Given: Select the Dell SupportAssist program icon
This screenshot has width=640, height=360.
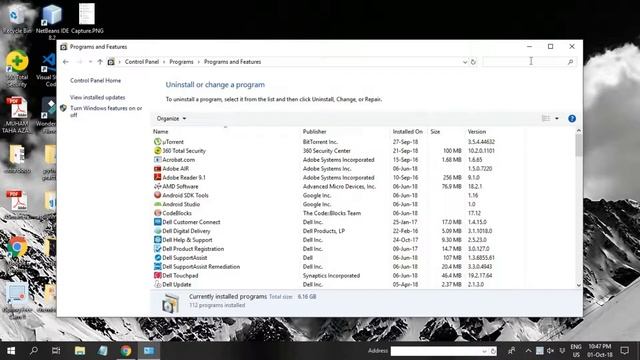Looking at the screenshot, I should pos(158,258).
